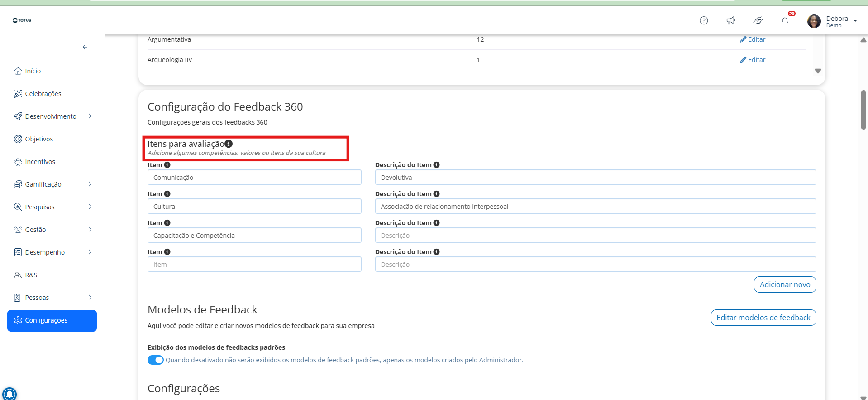The width and height of the screenshot is (868, 400).
Task: Click the Comunicação item field
Action: coord(254,177)
